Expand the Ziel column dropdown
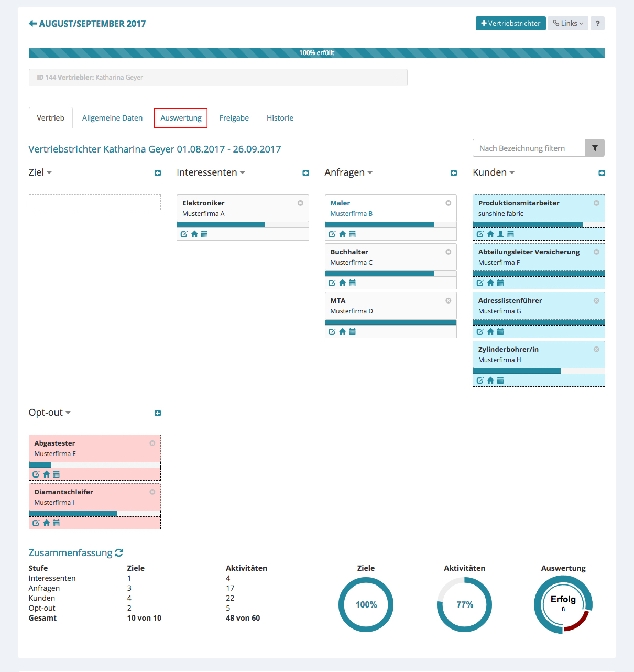The width and height of the screenshot is (634, 672). (40, 172)
